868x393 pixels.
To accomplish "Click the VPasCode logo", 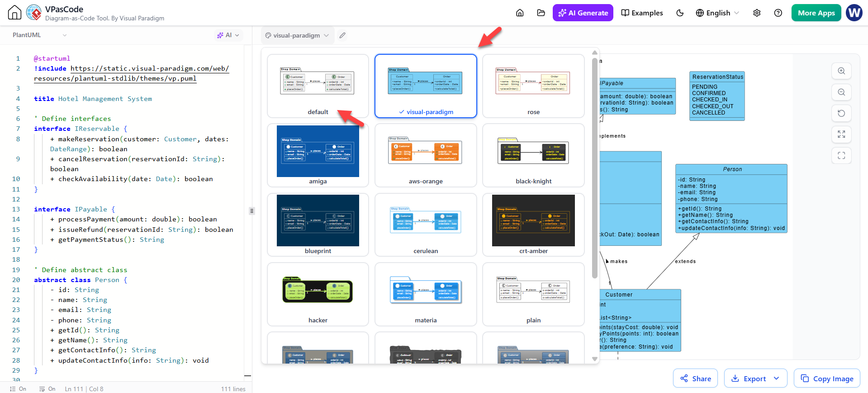I will (x=34, y=13).
